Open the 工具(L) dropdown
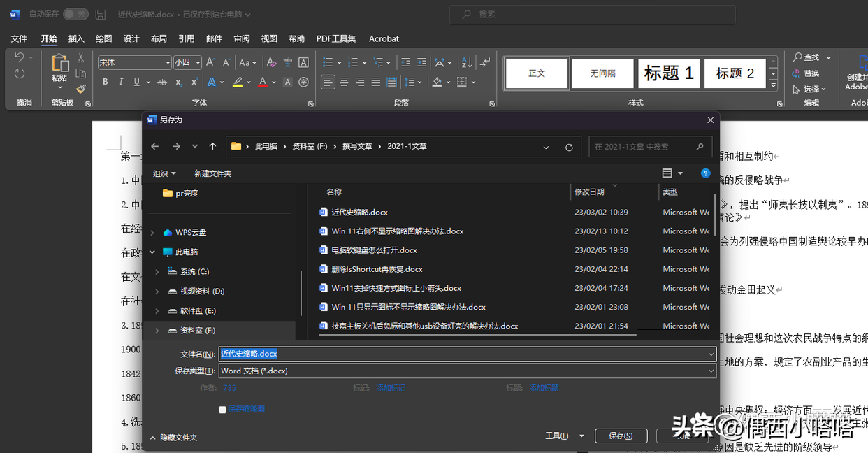The image size is (868, 453). (x=565, y=436)
